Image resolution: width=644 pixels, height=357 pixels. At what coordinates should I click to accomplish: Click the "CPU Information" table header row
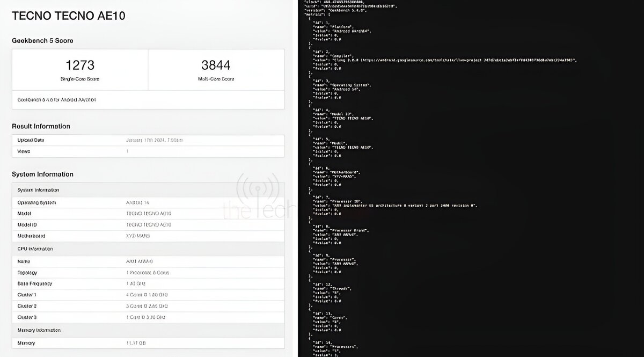pos(148,249)
